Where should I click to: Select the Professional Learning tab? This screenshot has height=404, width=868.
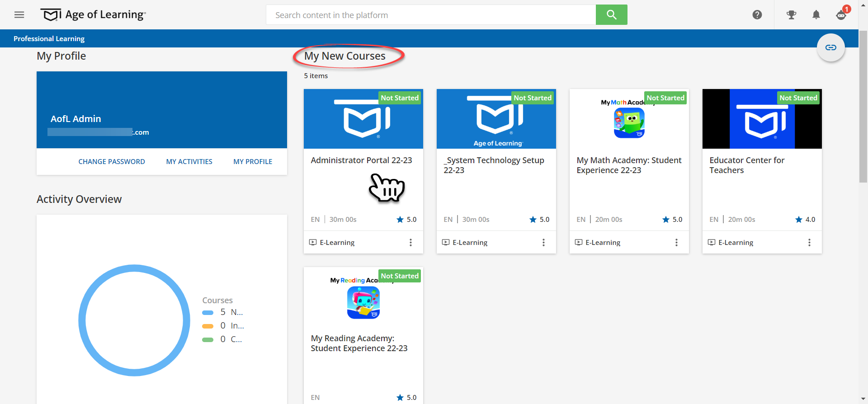[x=49, y=39]
